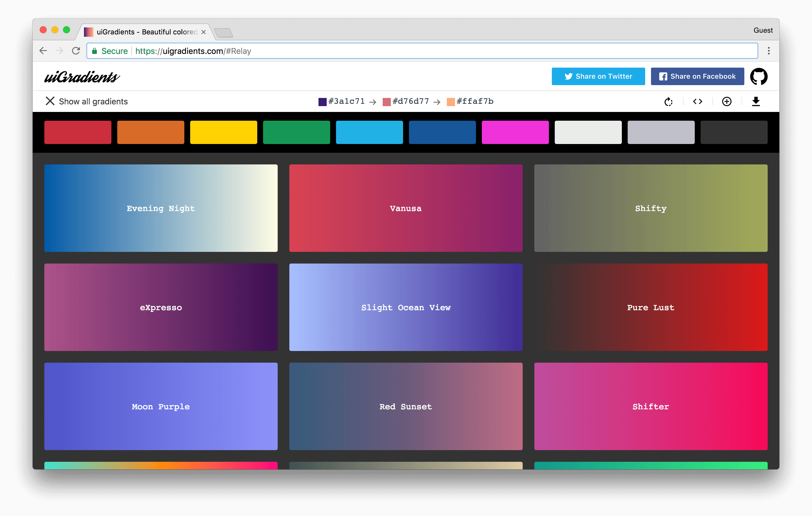Toggle Show all gradients filter

click(86, 101)
